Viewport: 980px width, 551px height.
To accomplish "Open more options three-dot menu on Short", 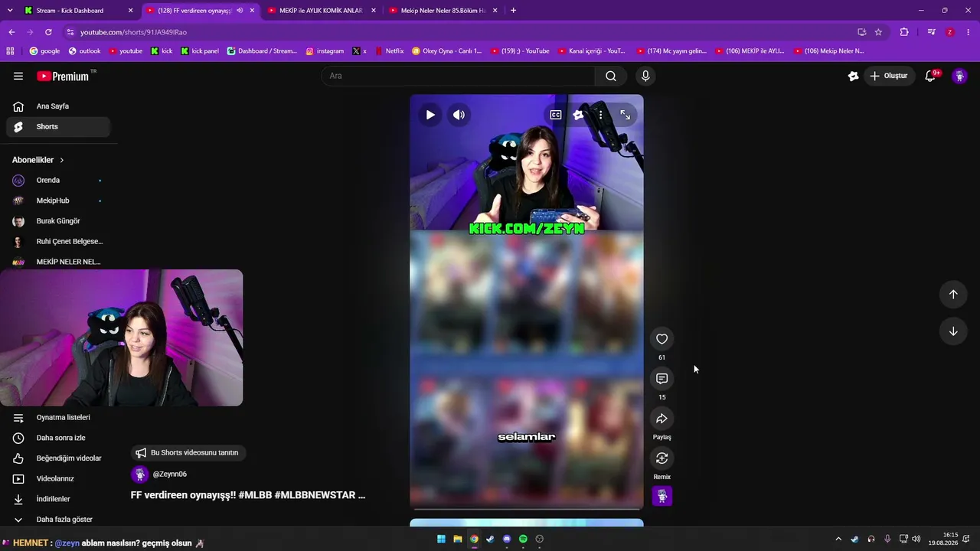I will pos(601,115).
